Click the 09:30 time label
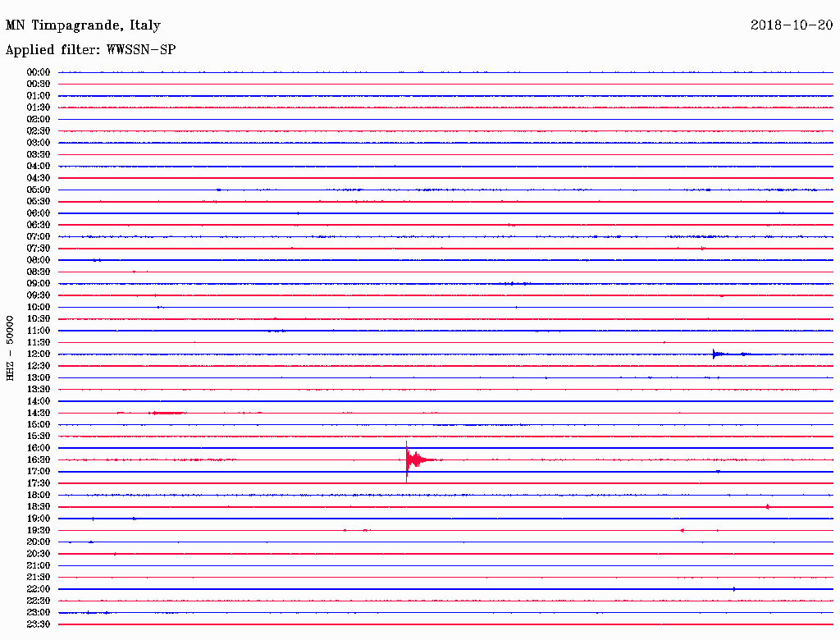 tap(39, 295)
